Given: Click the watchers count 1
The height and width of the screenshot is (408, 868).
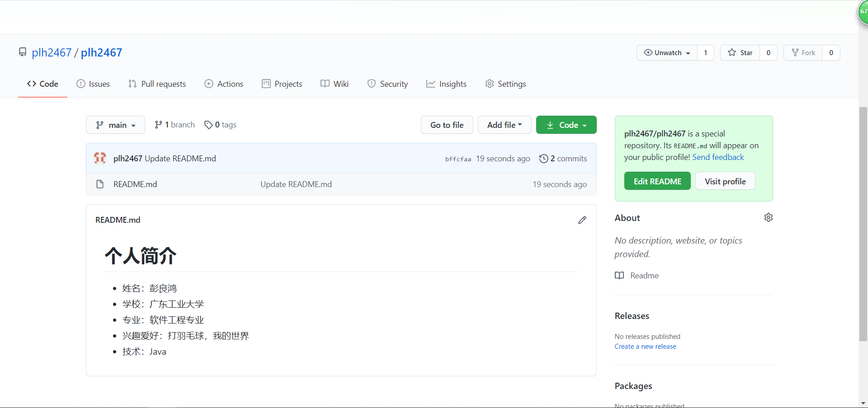Looking at the screenshot, I should pyautogui.click(x=705, y=52).
